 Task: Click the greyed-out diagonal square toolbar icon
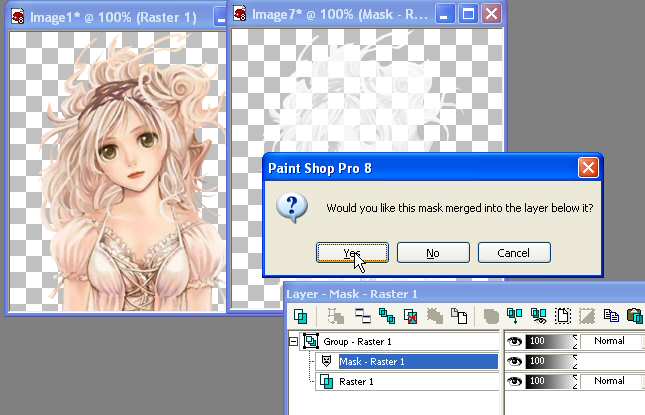coord(587,316)
